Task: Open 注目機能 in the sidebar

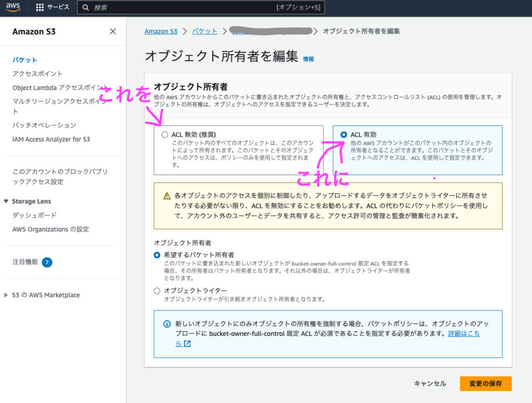Action: (25, 262)
